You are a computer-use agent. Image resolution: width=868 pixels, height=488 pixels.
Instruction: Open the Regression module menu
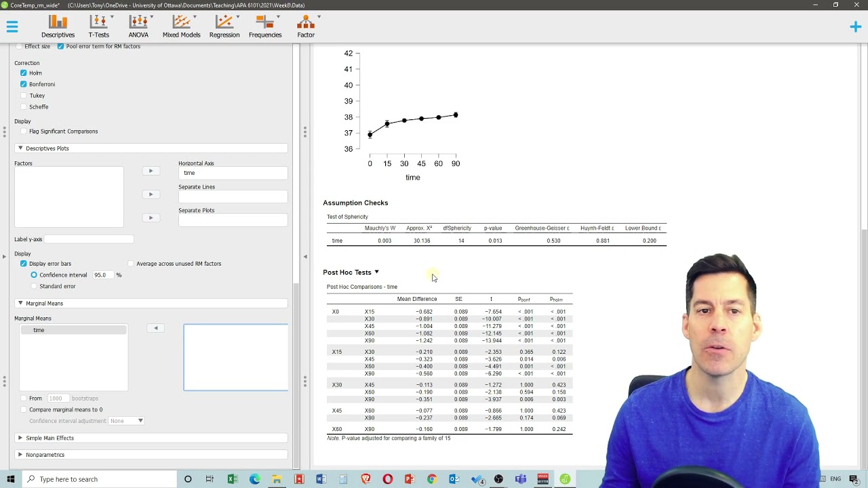(x=224, y=26)
